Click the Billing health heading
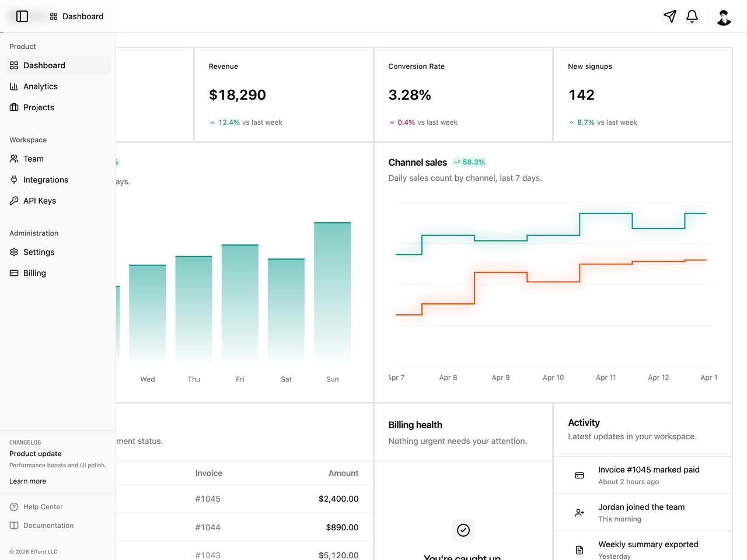 416,425
